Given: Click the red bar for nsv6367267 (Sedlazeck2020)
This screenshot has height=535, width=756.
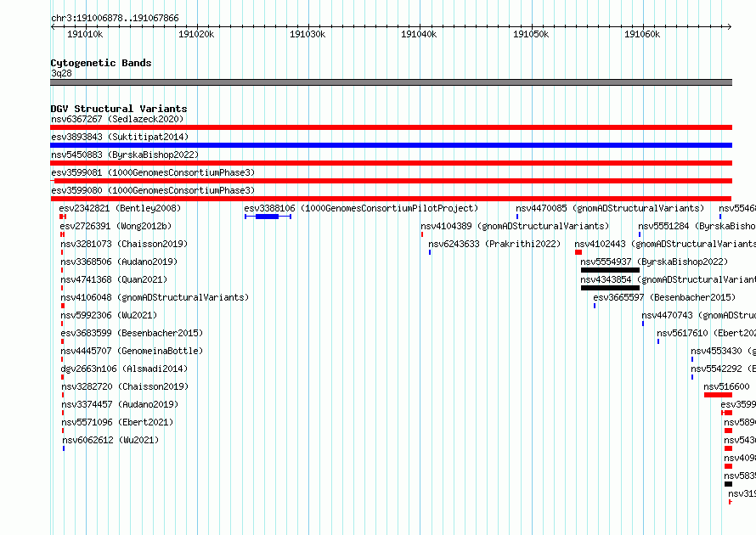Looking at the screenshot, I should [x=391, y=127].
